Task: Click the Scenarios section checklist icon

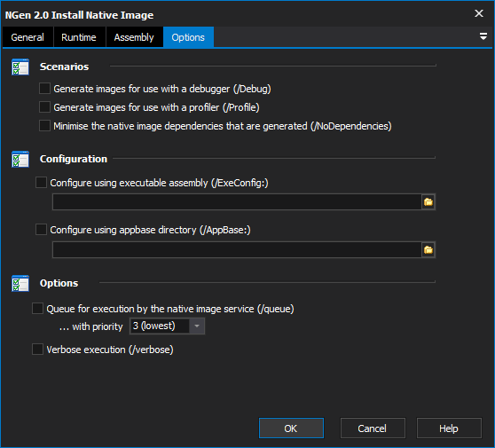Action: click(x=20, y=67)
